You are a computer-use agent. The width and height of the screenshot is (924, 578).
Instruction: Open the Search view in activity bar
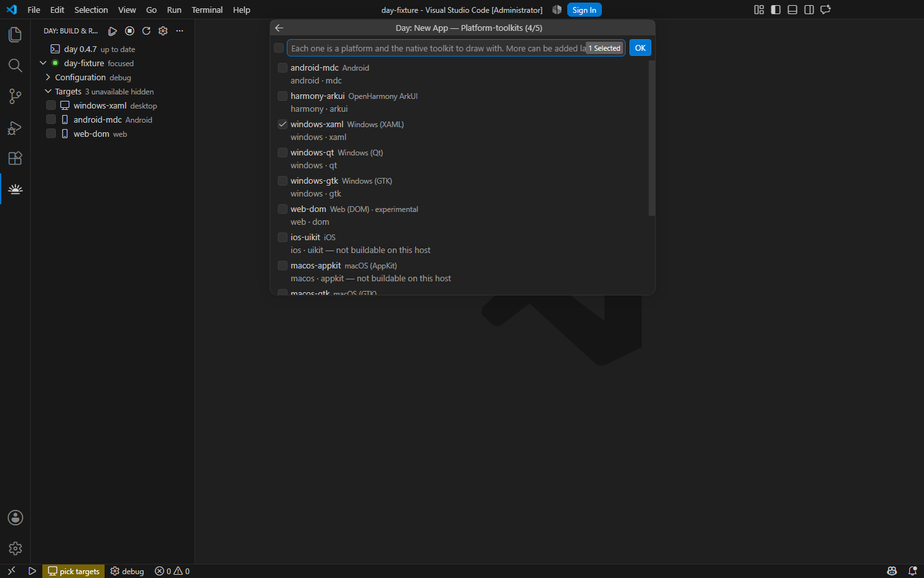click(x=15, y=65)
